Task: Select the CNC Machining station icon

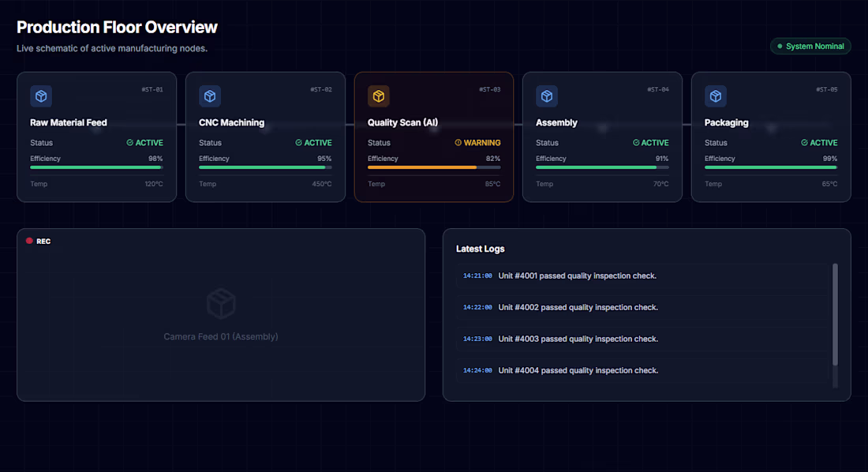Action: coord(209,96)
